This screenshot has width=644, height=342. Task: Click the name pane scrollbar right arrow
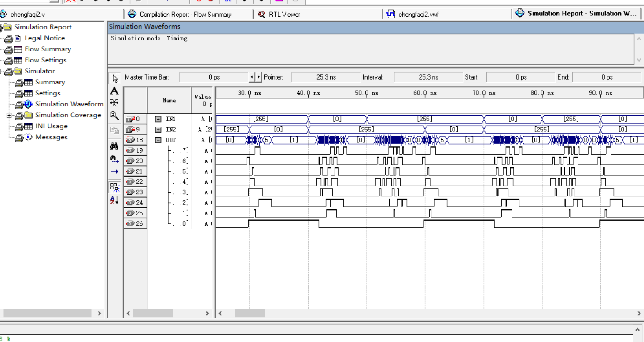coord(207,313)
